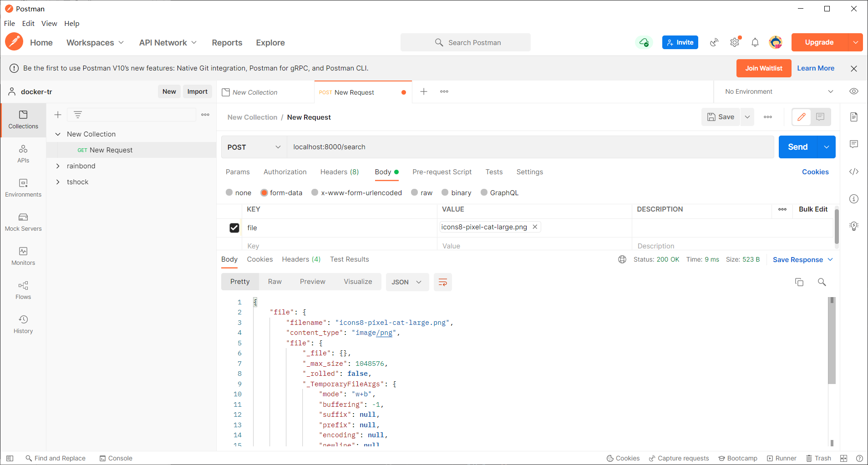Open the capture requests satellite icon in header

[714, 42]
